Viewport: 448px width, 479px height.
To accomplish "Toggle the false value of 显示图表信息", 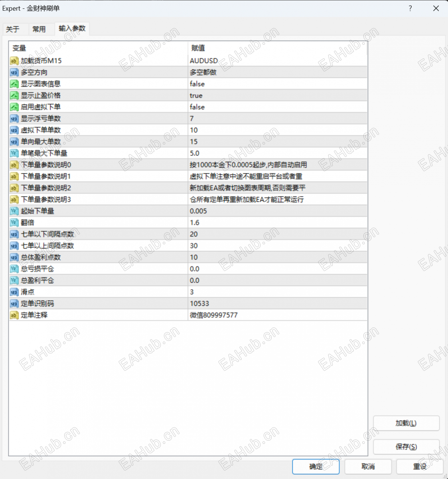I will pyautogui.click(x=277, y=84).
